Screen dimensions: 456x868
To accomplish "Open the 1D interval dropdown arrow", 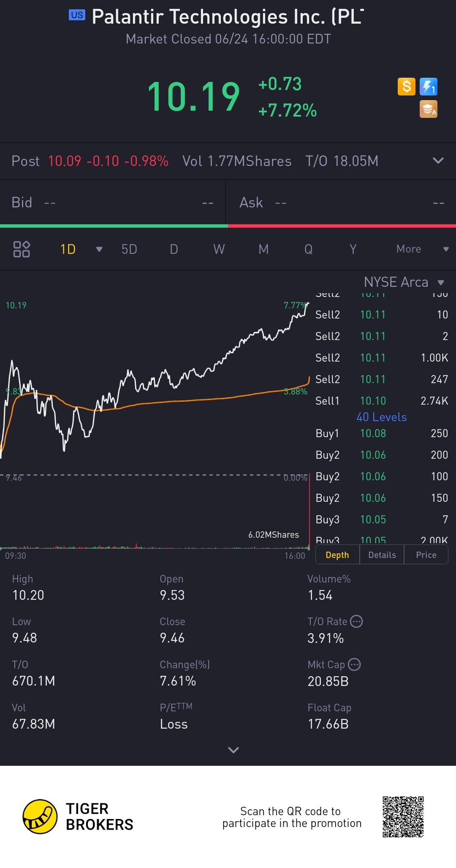I will (x=99, y=249).
